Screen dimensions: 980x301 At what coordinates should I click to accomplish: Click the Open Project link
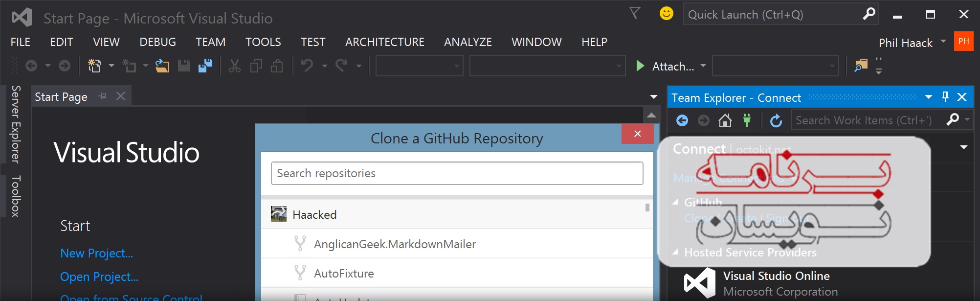click(99, 277)
